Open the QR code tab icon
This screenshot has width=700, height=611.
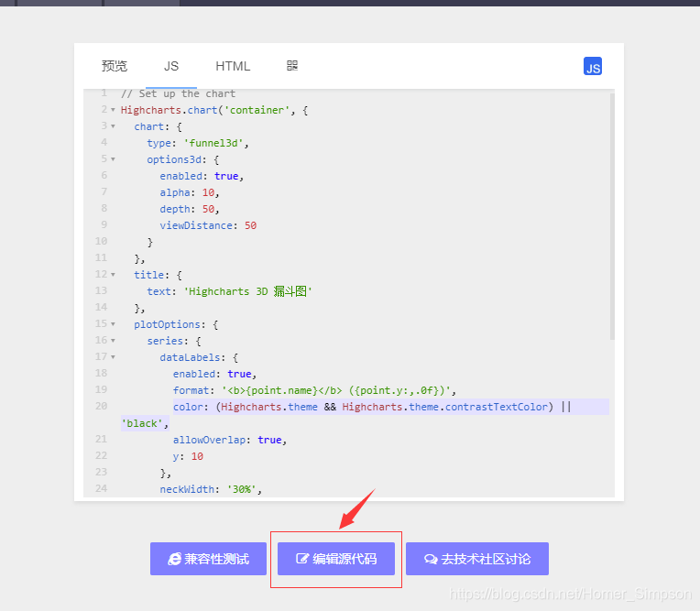292,66
